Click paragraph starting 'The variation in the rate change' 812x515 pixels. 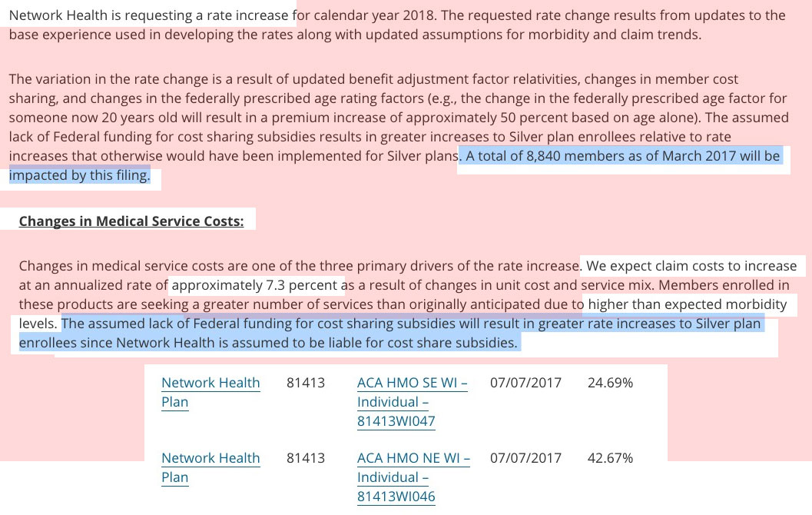coord(399,127)
